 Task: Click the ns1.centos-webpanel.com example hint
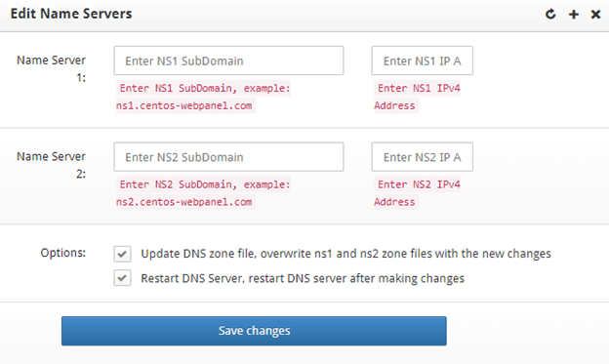(184, 105)
